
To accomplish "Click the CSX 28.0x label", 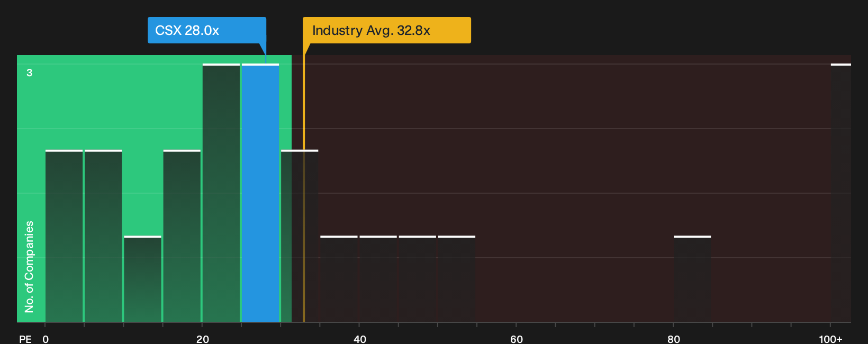I will 207,30.
